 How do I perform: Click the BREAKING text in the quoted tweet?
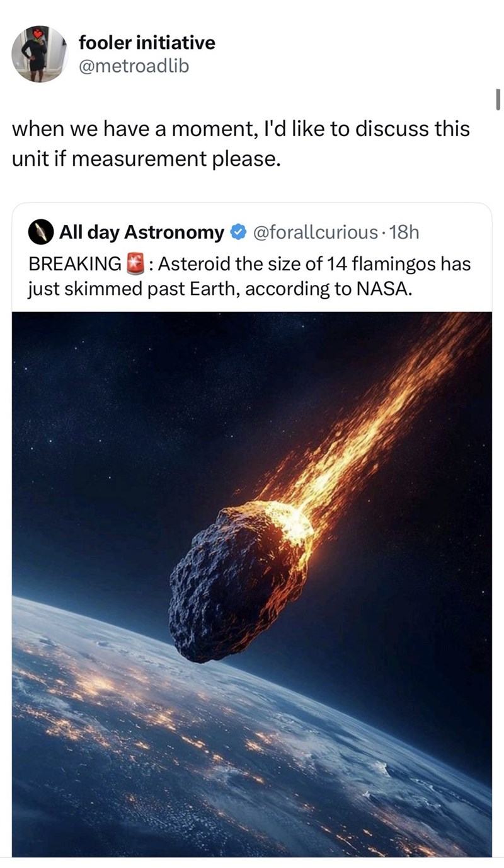coord(71,263)
